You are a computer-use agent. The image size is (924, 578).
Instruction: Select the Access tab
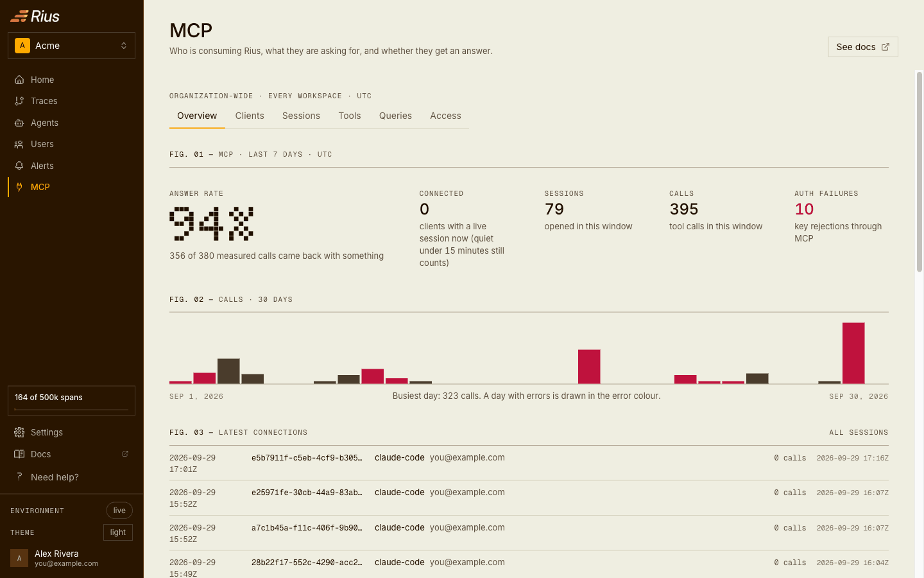click(445, 116)
